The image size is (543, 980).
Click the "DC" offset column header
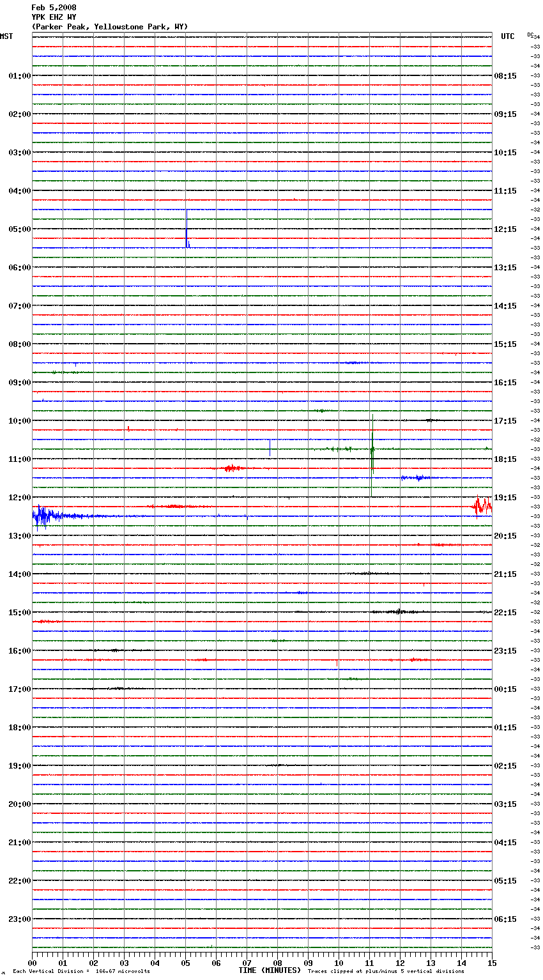pos(530,34)
